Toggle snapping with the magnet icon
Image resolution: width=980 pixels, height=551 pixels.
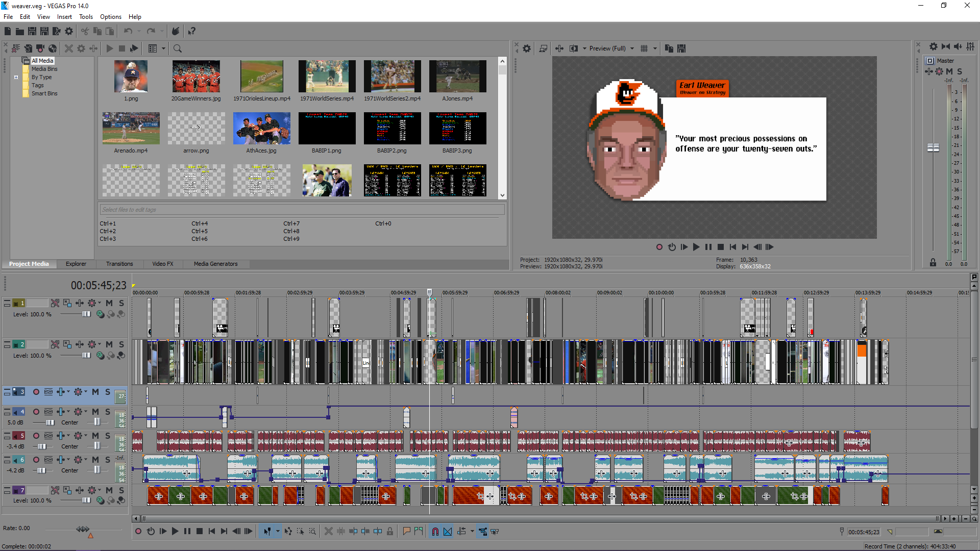coord(435,532)
